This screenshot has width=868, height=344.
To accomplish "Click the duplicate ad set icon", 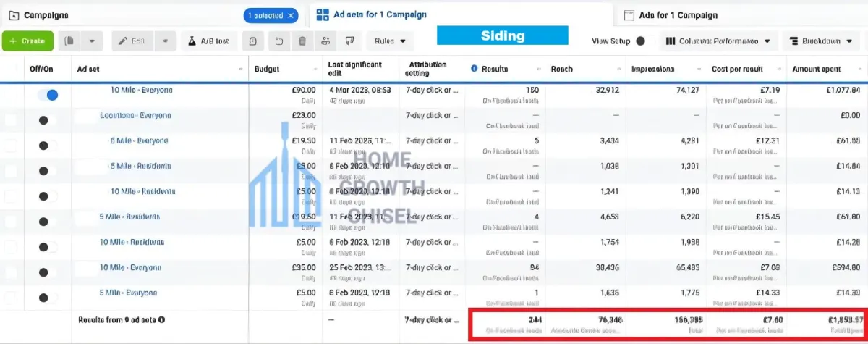I will 69,41.
